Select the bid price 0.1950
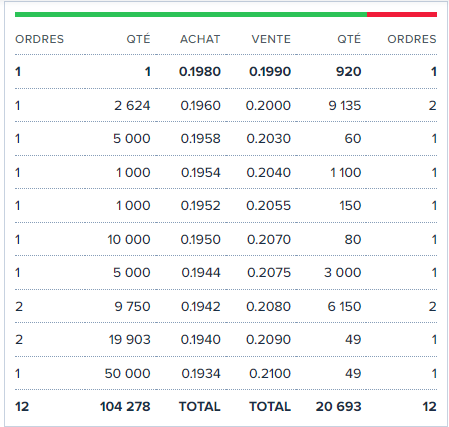Image resolution: width=449 pixels, height=427 pixels. click(x=201, y=240)
